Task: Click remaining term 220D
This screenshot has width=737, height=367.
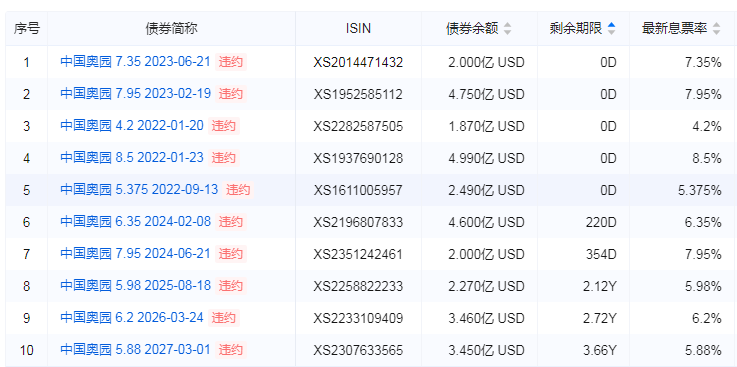Action: 601,222
